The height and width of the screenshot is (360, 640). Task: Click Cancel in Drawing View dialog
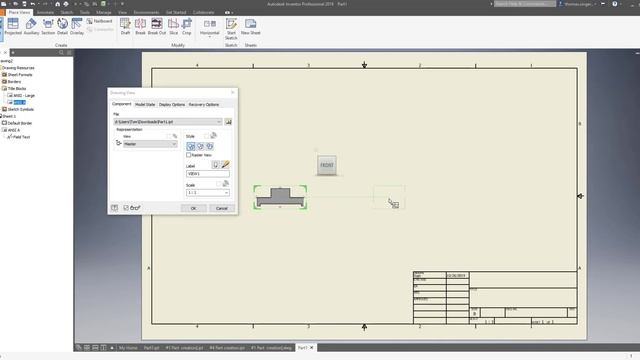click(x=222, y=208)
